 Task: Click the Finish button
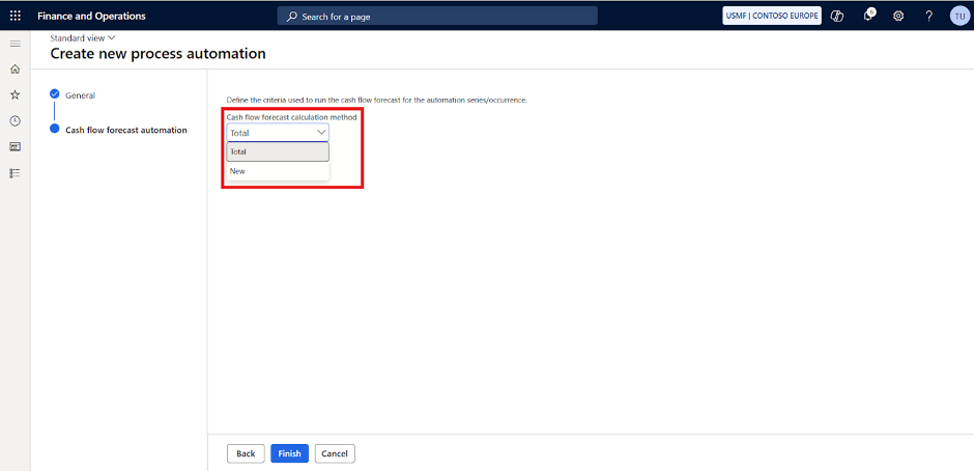289,454
